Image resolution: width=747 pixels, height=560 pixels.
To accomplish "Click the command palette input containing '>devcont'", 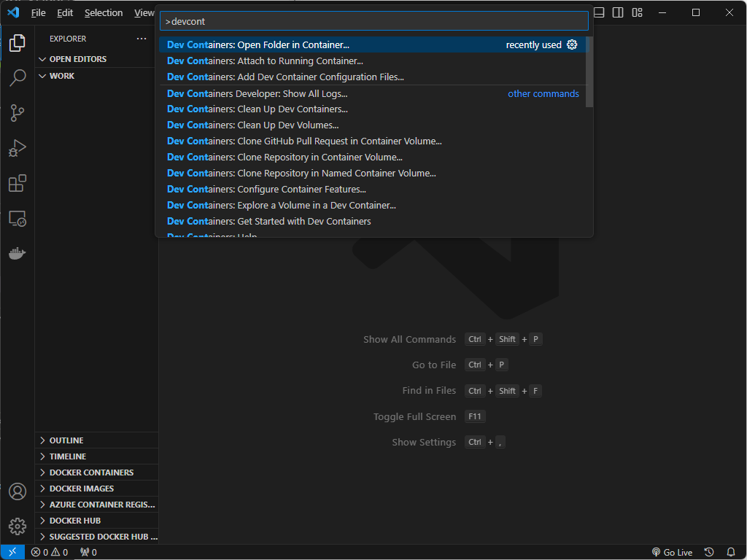I will click(374, 21).
